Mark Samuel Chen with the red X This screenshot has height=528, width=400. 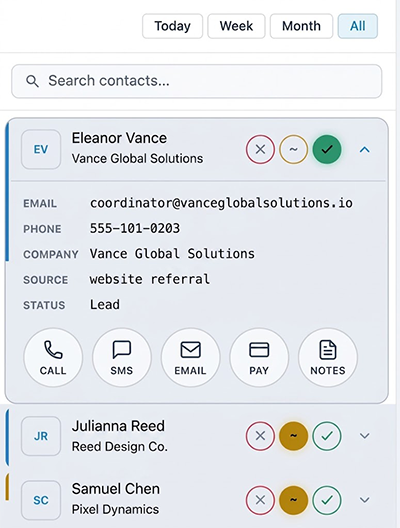coord(260,500)
